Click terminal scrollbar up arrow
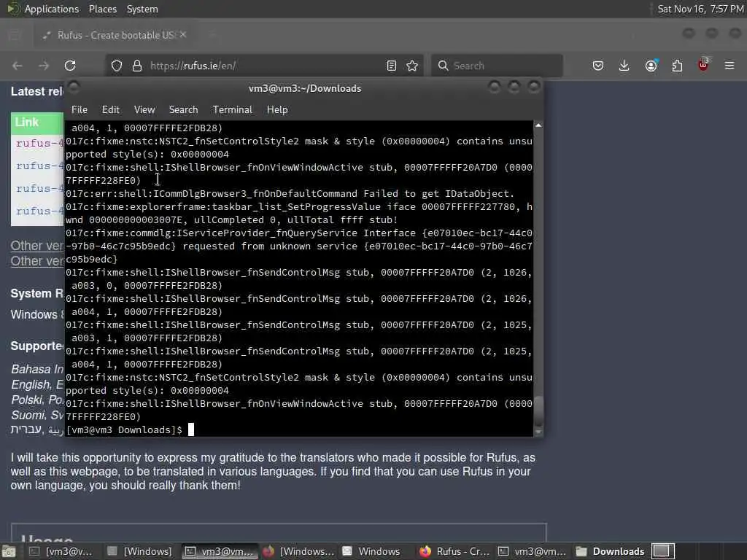 click(538, 125)
